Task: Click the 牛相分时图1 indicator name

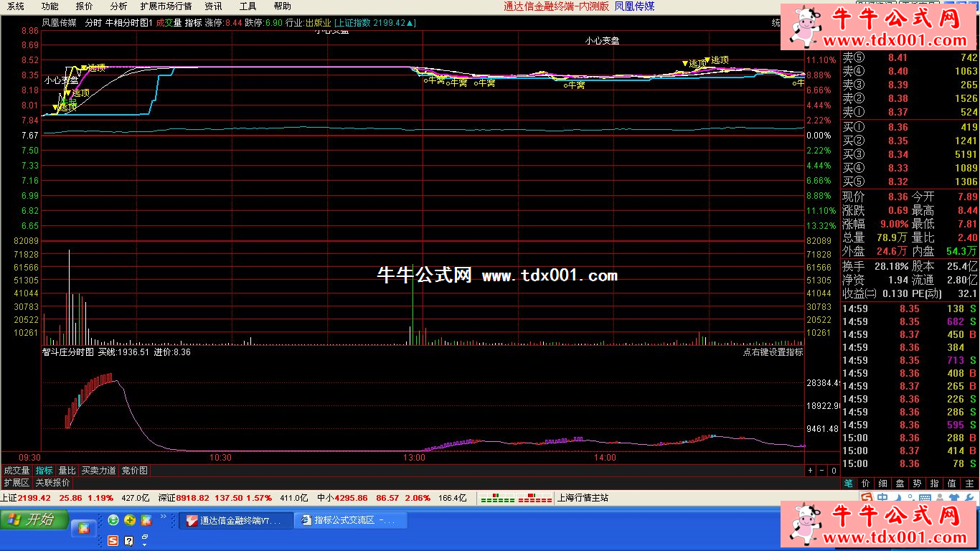Action: [x=129, y=23]
